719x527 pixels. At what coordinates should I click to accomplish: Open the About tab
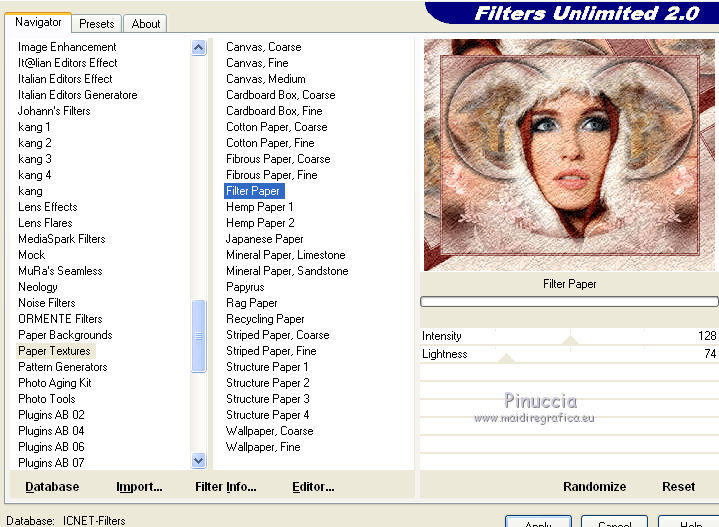pyautogui.click(x=145, y=24)
